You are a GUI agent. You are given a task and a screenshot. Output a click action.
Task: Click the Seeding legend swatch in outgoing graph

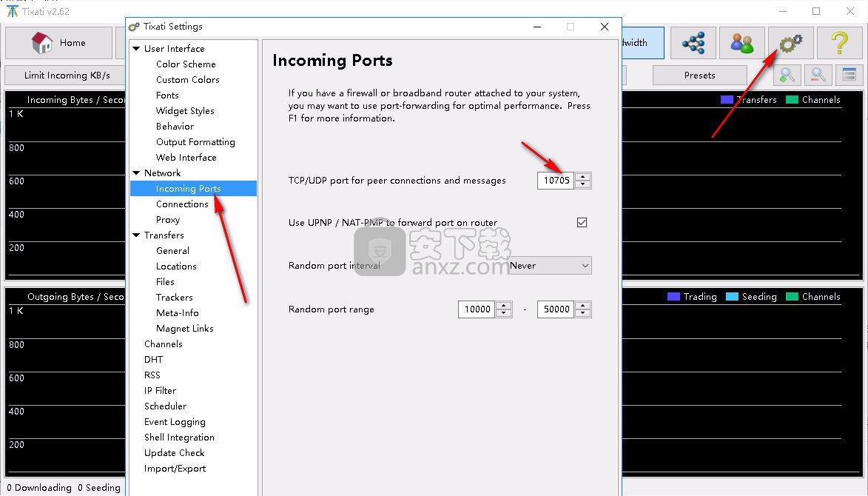pyautogui.click(x=732, y=297)
